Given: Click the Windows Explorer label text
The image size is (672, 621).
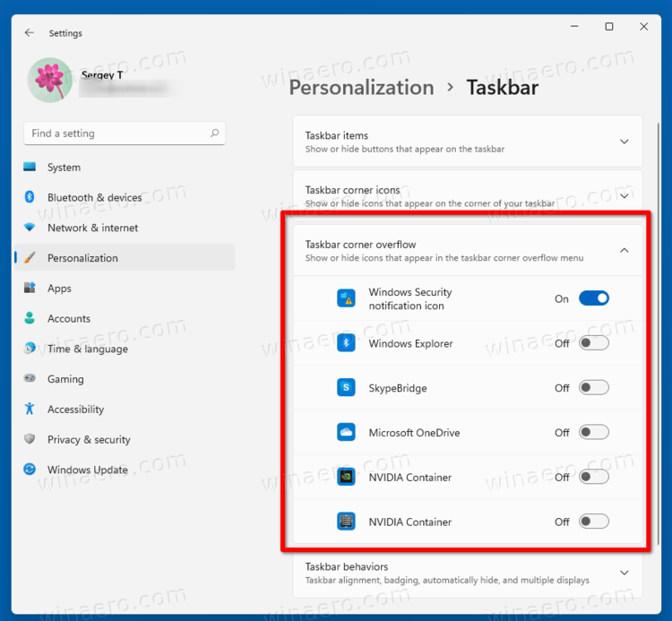Looking at the screenshot, I should (x=410, y=343).
